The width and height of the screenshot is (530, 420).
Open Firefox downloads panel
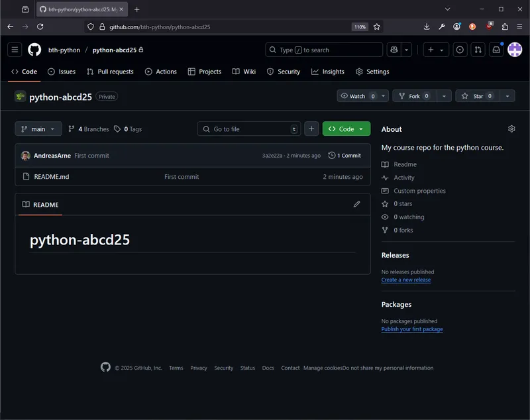(x=427, y=26)
